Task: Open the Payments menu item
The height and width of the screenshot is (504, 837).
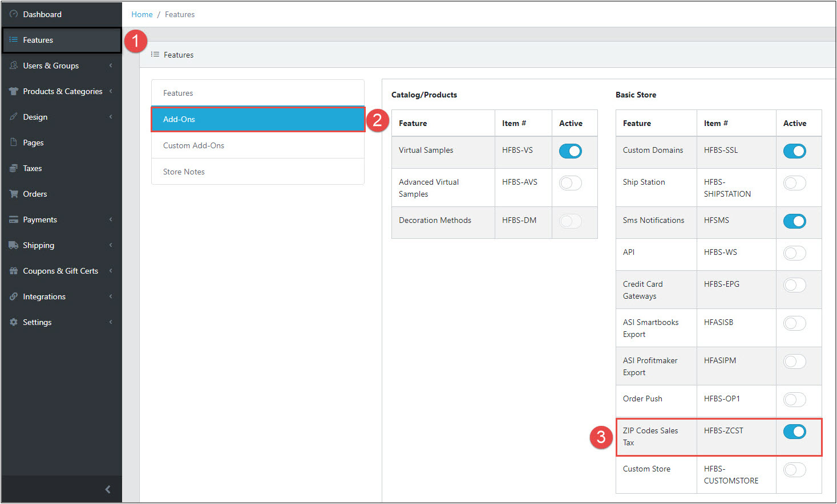Action: [40, 220]
